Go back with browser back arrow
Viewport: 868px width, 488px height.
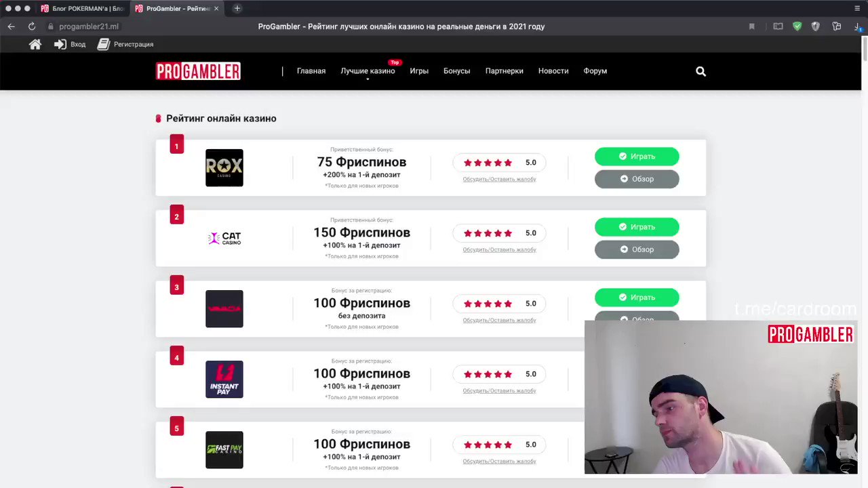[x=12, y=26]
